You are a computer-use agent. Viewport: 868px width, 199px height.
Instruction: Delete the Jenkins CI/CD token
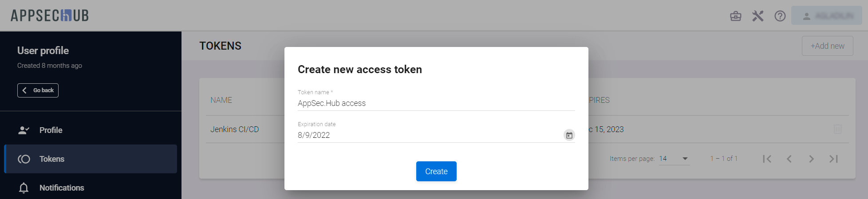tap(837, 129)
